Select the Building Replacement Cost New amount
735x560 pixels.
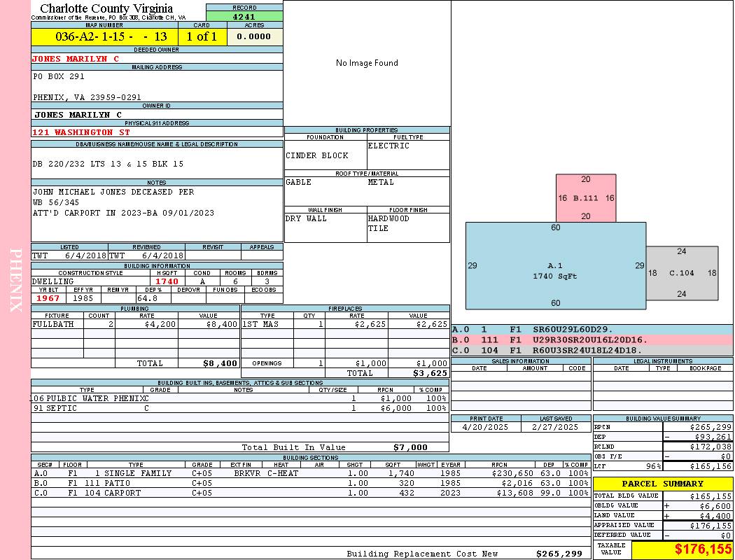tap(559, 554)
